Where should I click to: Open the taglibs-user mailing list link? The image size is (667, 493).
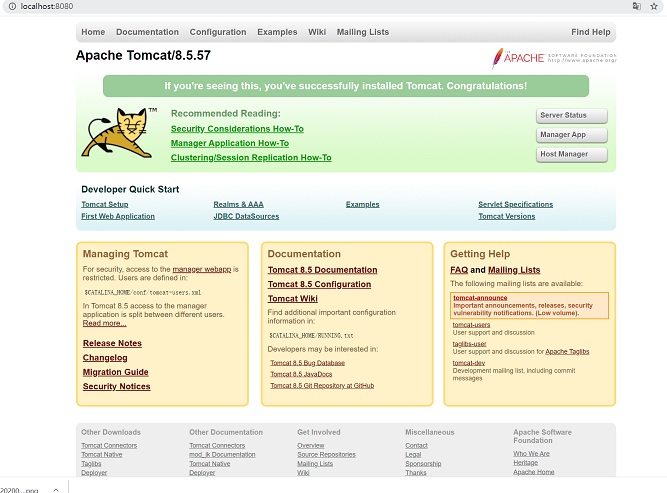pos(470,344)
